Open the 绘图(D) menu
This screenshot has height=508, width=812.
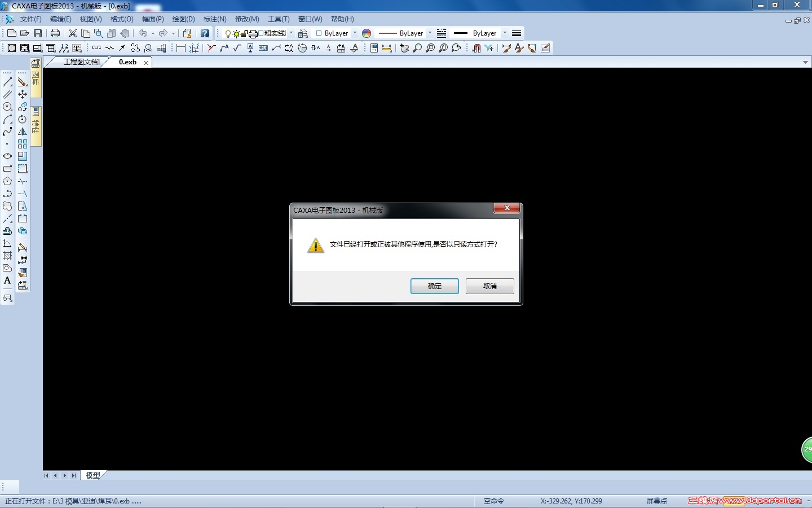click(x=183, y=19)
